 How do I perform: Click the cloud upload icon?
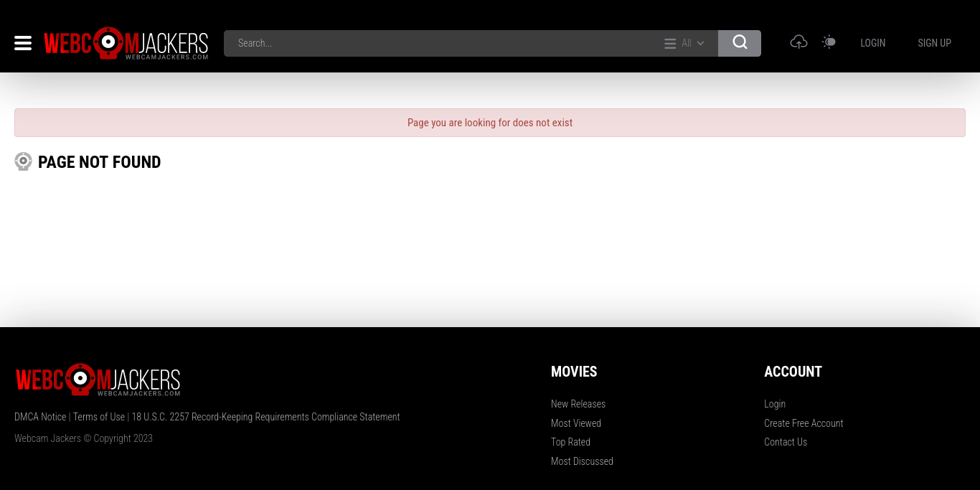point(798,42)
